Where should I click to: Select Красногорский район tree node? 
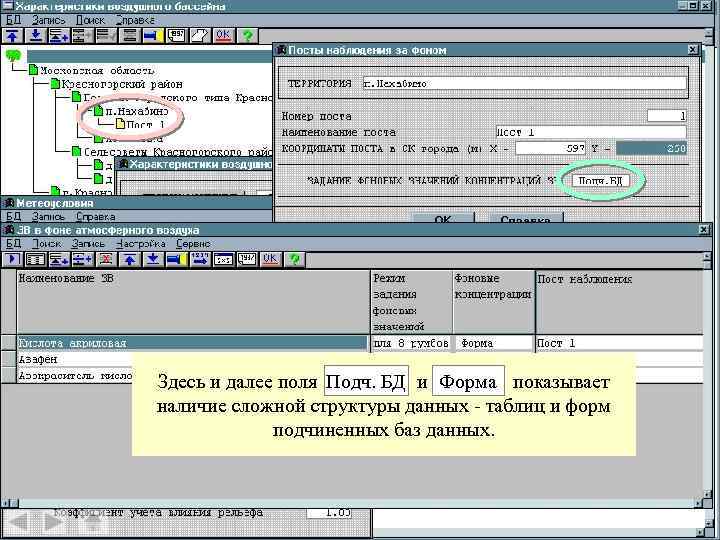tap(122, 84)
